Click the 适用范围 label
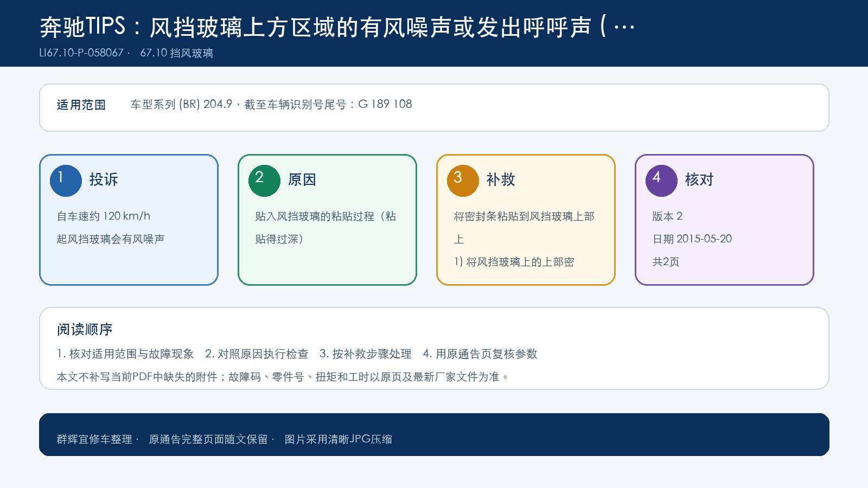Image resolution: width=868 pixels, height=488 pixels. coord(81,105)
